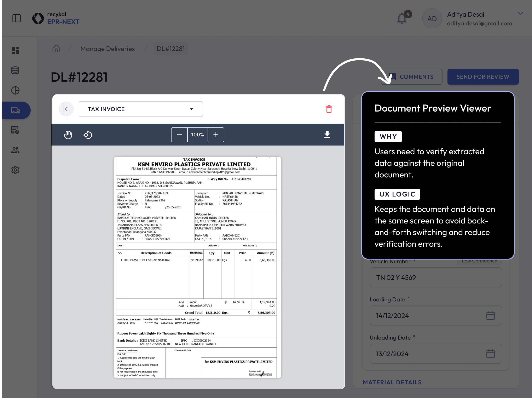Screen dimensions: 532x398
Task: Select the hand pan tool
Action: [68, 135]
